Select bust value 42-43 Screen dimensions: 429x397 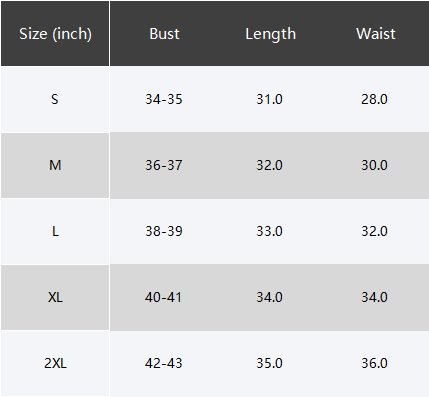(x=163, y=363)
